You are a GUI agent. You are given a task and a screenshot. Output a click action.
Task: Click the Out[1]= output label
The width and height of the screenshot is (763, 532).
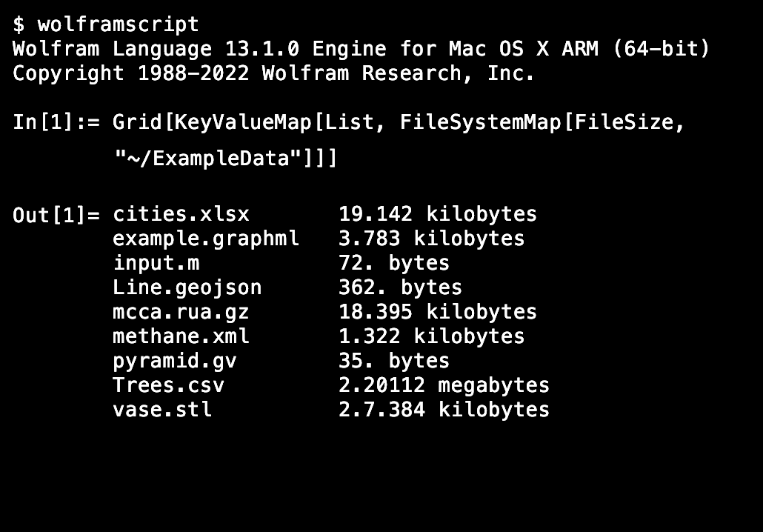56,215
